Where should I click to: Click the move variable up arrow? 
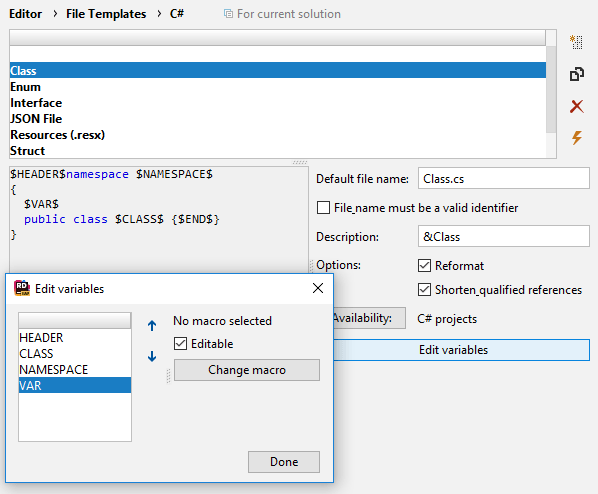(x=152, y=325)
